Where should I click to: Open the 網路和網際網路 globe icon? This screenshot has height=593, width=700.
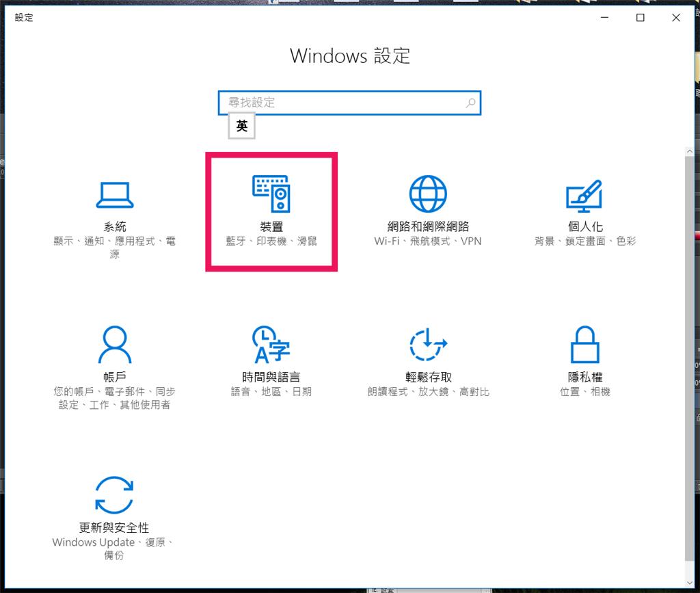coord(428,194)
